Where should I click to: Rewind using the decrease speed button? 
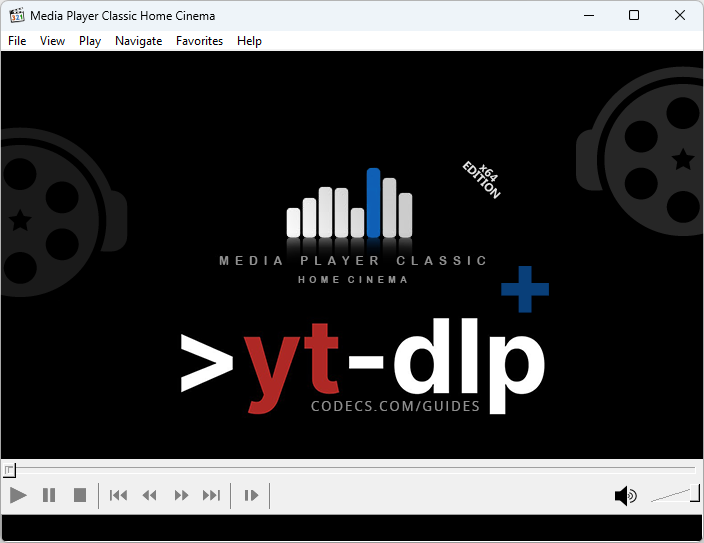(x=150, y=496)
